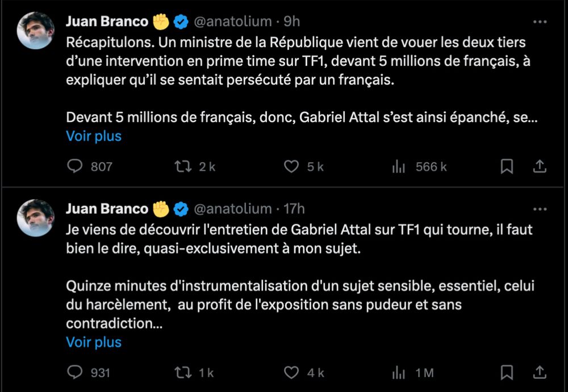The height and width of the screenshot is (392, 568).
Task: Open the more options menu on the bottom tweet
Action: point(541,208)
